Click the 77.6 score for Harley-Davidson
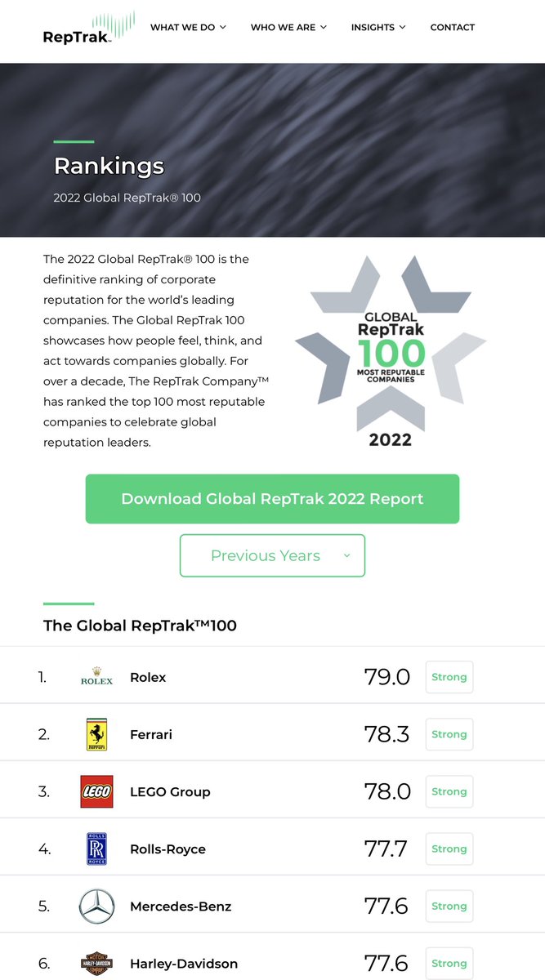Viewport: 545px width, 980px height. pos(386,964)
